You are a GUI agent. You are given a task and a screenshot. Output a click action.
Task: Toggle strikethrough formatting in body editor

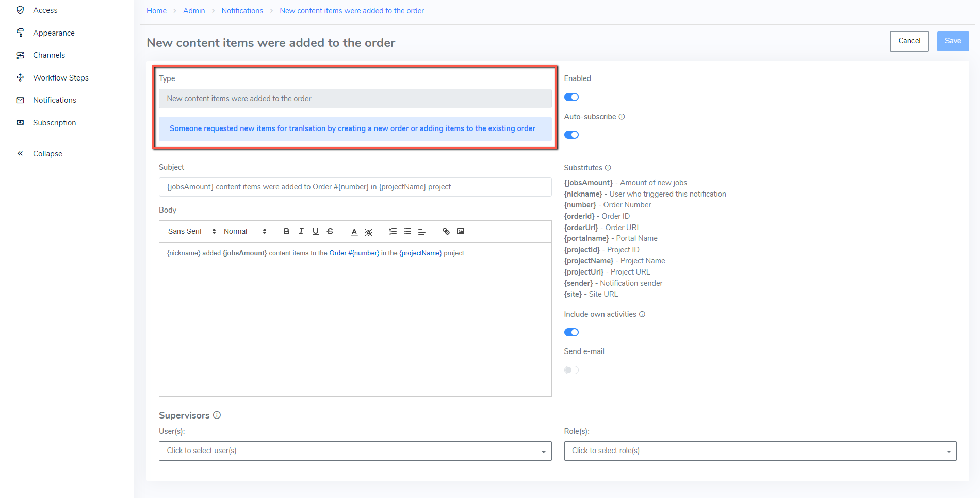point(330,231)
